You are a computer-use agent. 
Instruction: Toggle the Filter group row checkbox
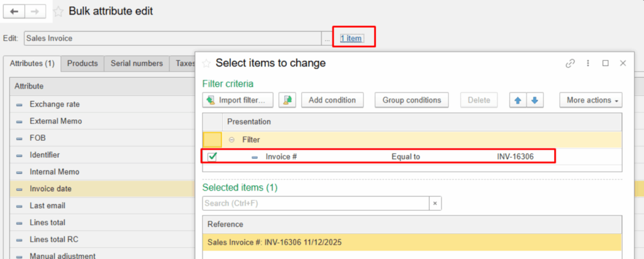[212, 140]
